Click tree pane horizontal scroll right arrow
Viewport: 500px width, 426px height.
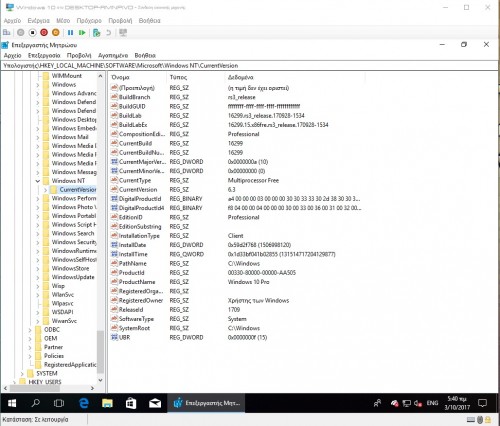click(x=92, y=388)
